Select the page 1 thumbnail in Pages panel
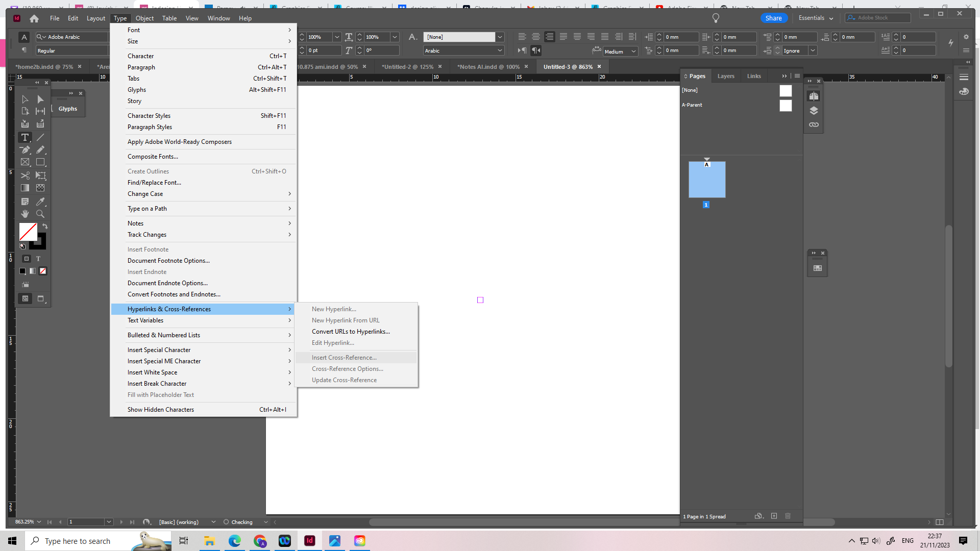This screenshot has height=551, width=980. coord(707,180)
